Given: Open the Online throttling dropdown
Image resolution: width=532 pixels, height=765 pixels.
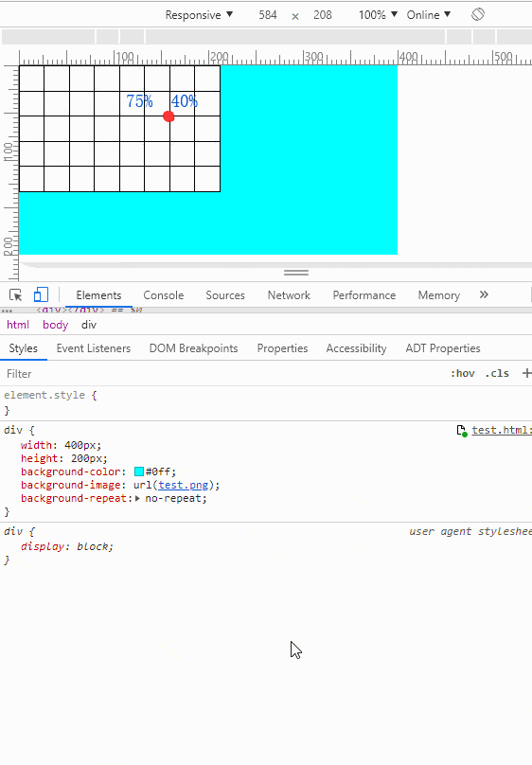Looking at the screenshot, I should (x=428, y=15).
